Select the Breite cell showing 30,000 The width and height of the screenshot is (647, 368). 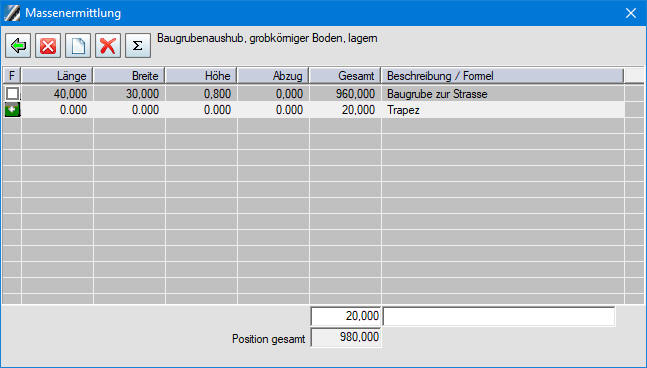(129, 94)
